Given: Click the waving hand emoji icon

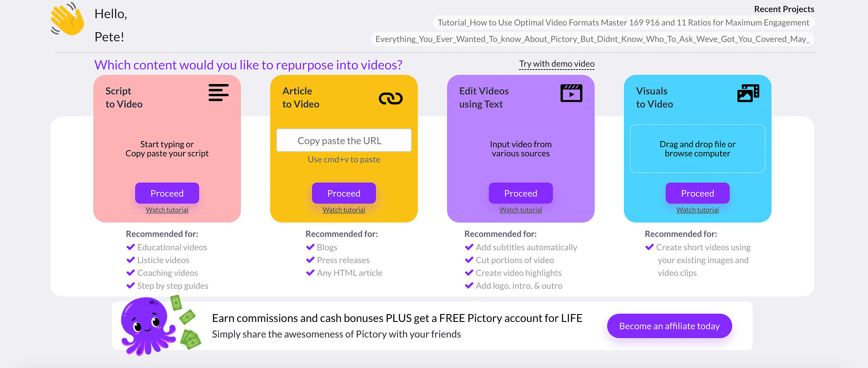Looking at the screenshot, I should (67, 20).
